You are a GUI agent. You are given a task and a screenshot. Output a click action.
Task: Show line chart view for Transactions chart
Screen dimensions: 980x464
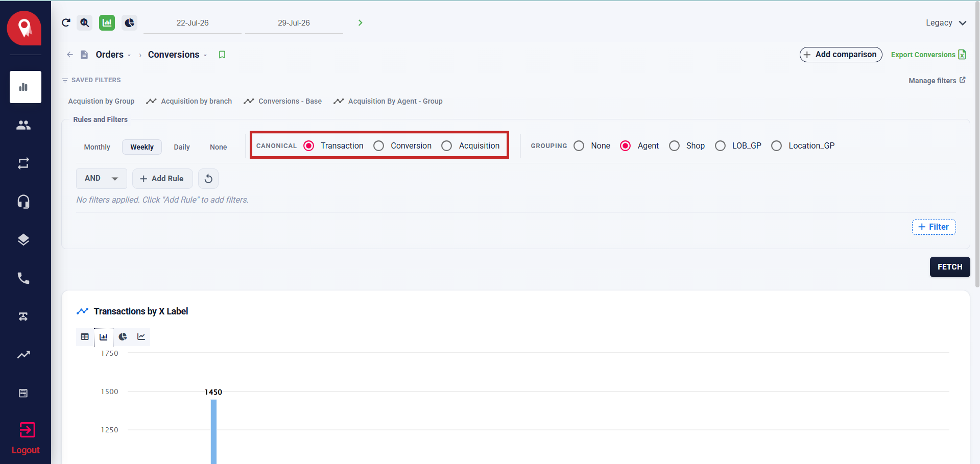coord(141,337)
